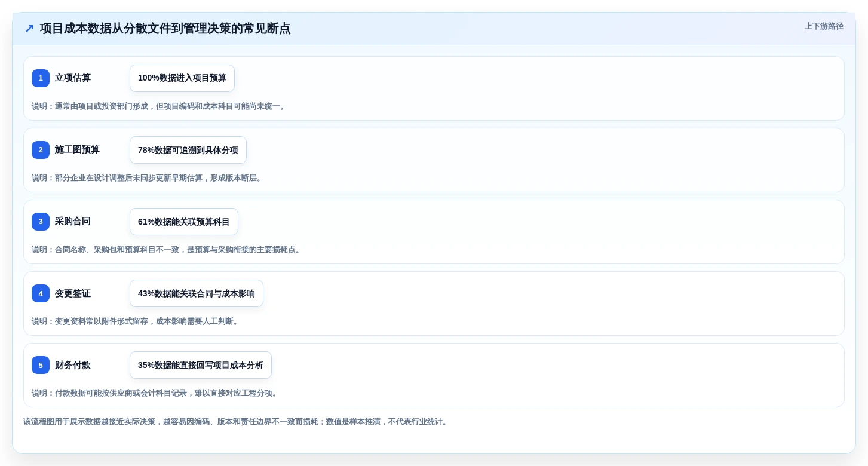868x466 pixels.
Task: Click the step 4 number badge
Action: (x=41, y=293)
